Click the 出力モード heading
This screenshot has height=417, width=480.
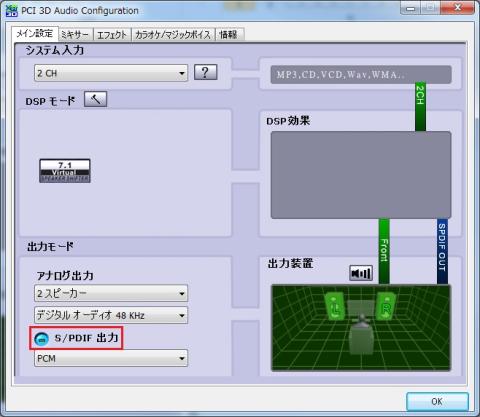[x=50, y=247]
